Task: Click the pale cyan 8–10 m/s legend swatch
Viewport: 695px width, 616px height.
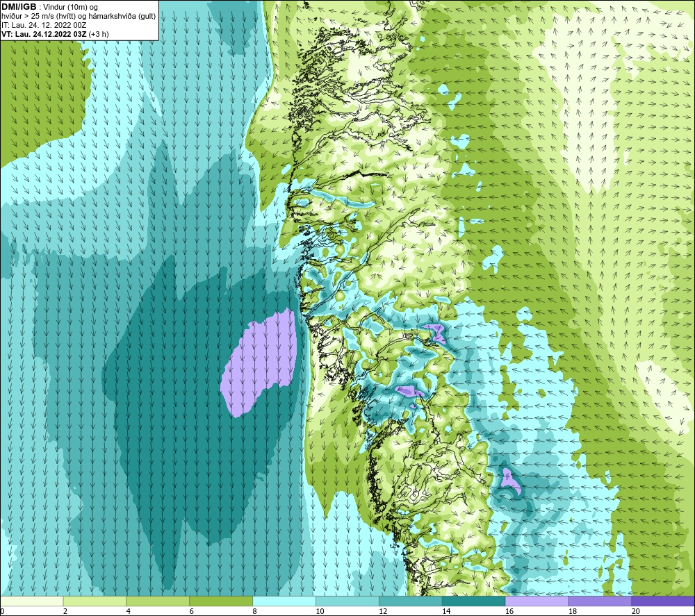Action: coord(284,601)
